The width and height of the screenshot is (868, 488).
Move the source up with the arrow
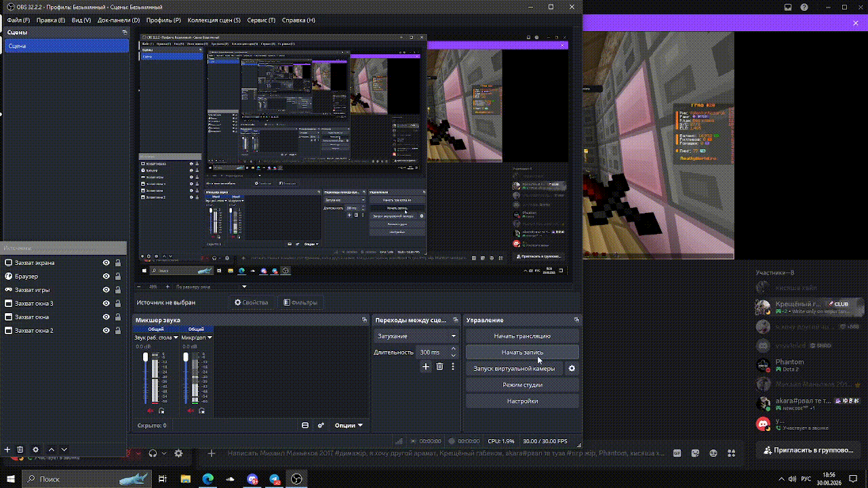pyautogui.click(x=52, y=449)
